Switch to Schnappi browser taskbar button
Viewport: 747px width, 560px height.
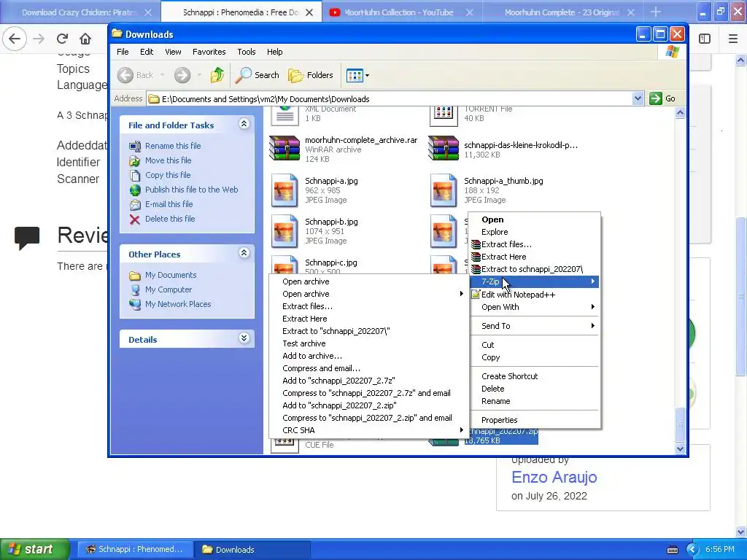(135, 549)
